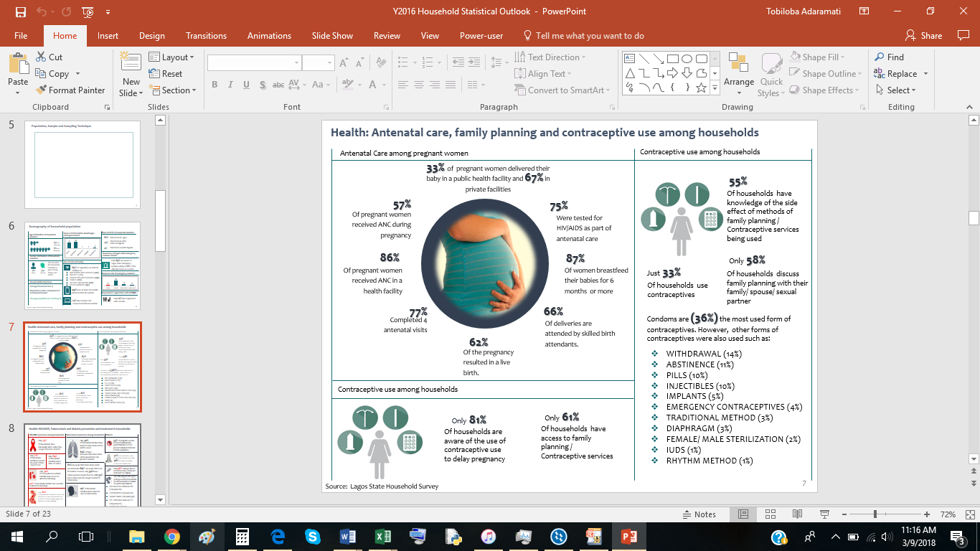Expand the Copy options arrow
980x551 pixels.
(77, 74)
